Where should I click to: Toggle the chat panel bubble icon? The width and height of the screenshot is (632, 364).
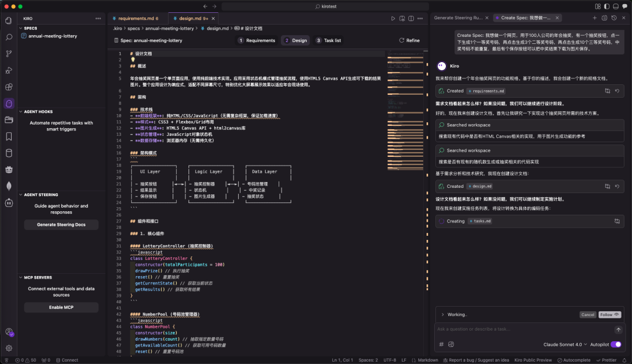click(625, 6)
